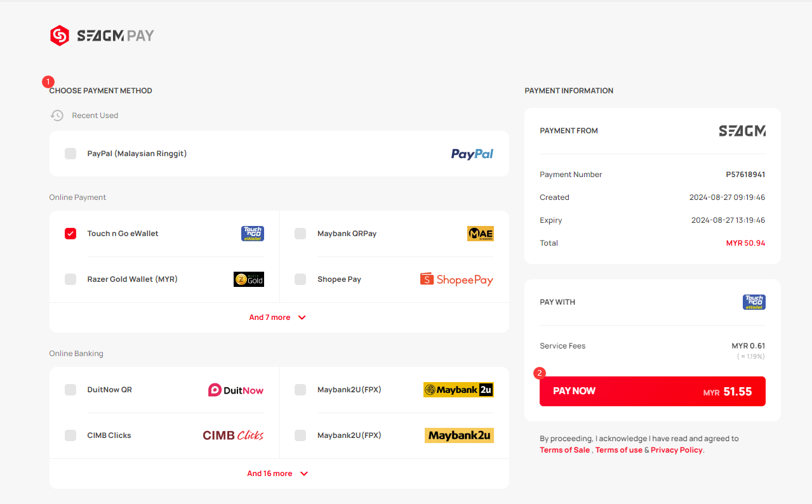Viewport: 812px width, 504px height.
Task: Click the SEAGM logo in Payment From
Action: click(742, 131)
